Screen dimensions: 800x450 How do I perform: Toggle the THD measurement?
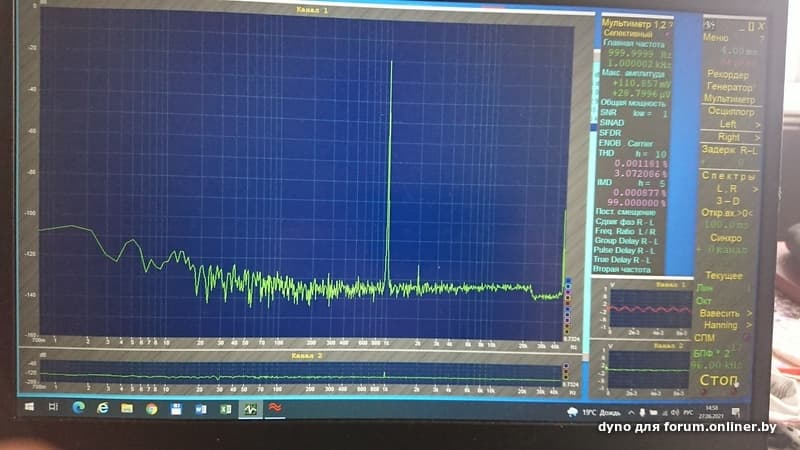[x=606, y=154]
